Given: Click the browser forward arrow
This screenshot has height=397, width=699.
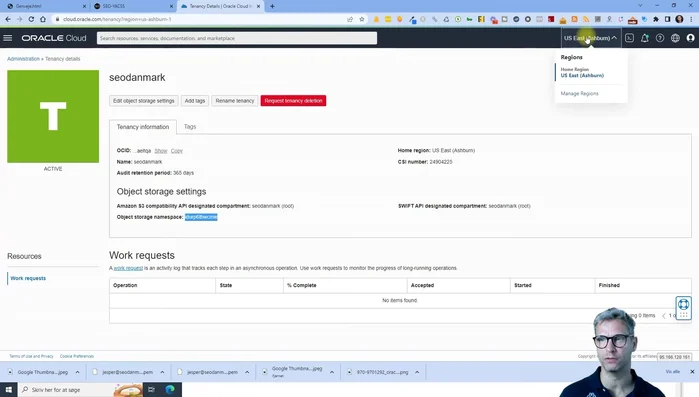Looking at the screenshot, I should 19,19.
